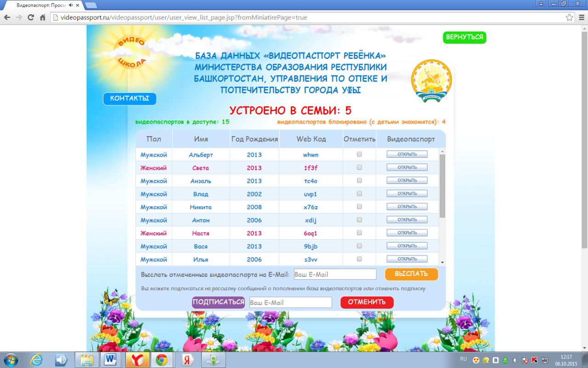This screenshot has height=368, width=588.
Task: Bookmark this page with the star icon
Action: 569,17
